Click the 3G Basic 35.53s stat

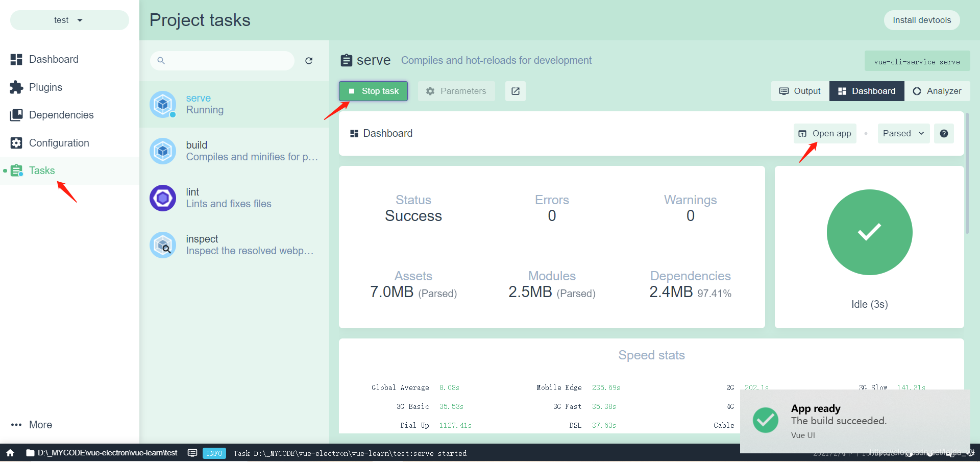pyautogui.click(x=430, y=406)
